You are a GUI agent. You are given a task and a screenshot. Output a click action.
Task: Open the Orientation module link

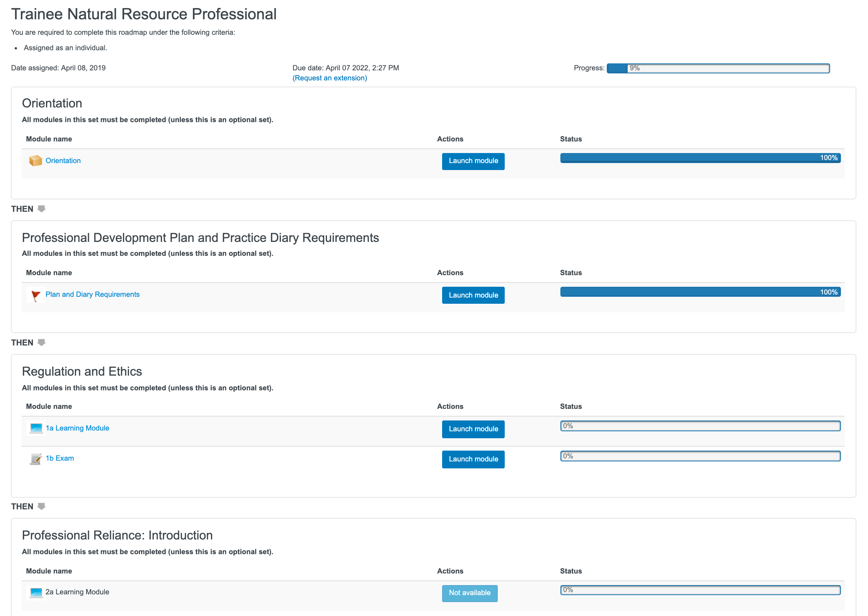coord(63,161)
